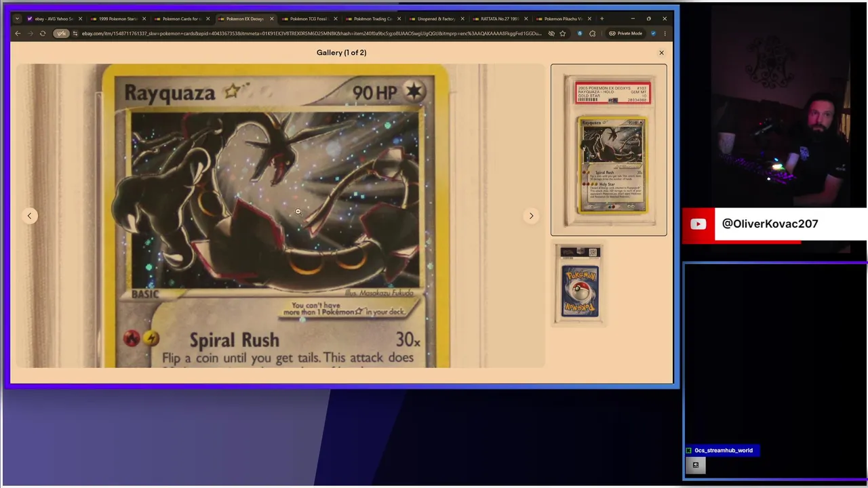The image size is (868, 488).
Task: Close the Pokemon EX Deoxys tab
Action: coord(271,19)
